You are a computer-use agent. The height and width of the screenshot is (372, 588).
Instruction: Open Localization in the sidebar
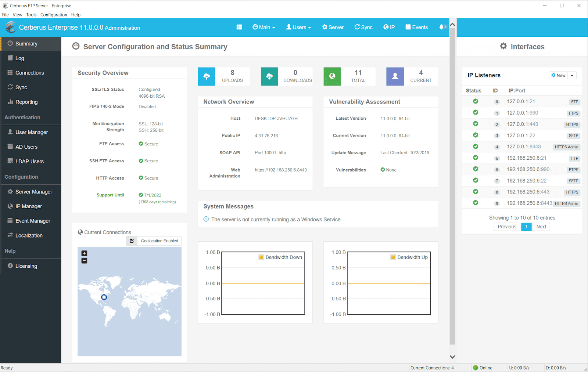click(x=31, y=235)
